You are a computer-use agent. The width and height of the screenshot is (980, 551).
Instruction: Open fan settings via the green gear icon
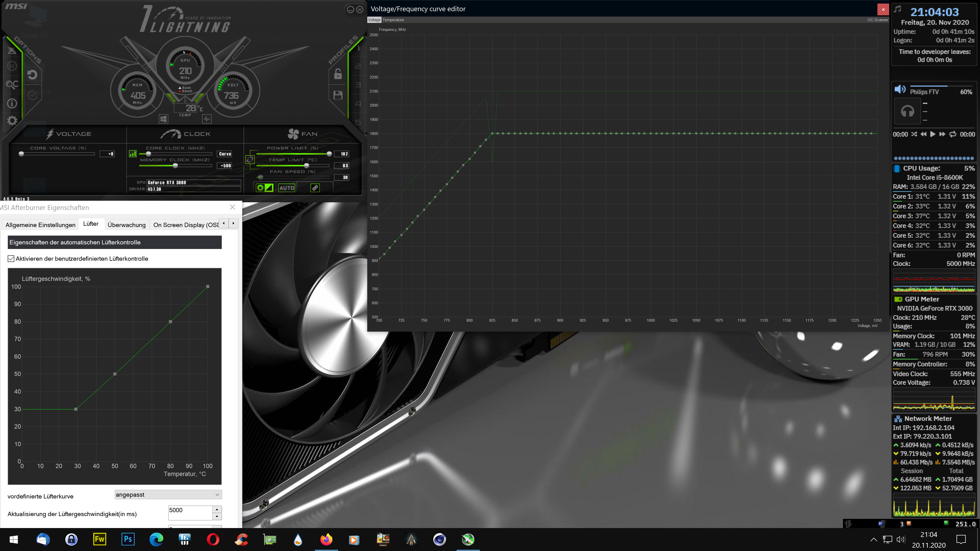point(260,187)
